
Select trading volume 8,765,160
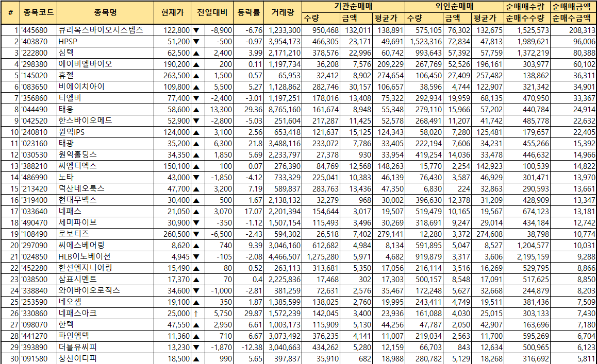click(x=285, y=110)
